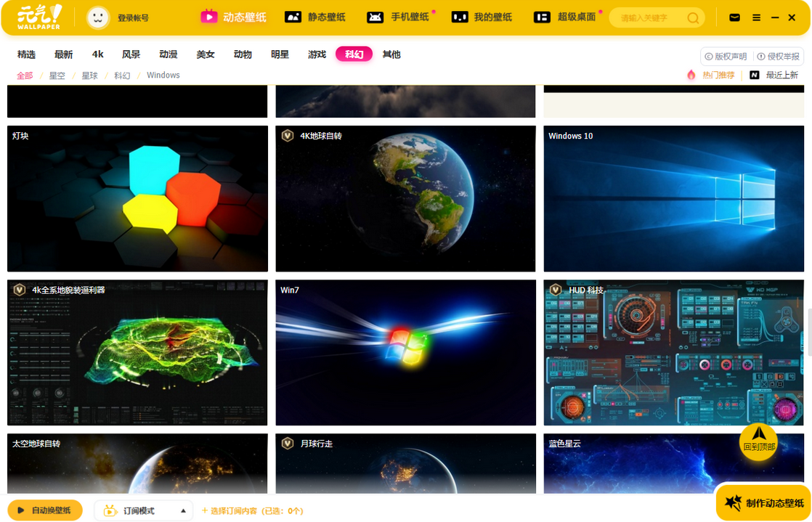This screenshot has width=812, height=522.
Task: Open the 4k全系地貌装逼利器 wallpaper thumbnail
Action: (x=137, y=353)
